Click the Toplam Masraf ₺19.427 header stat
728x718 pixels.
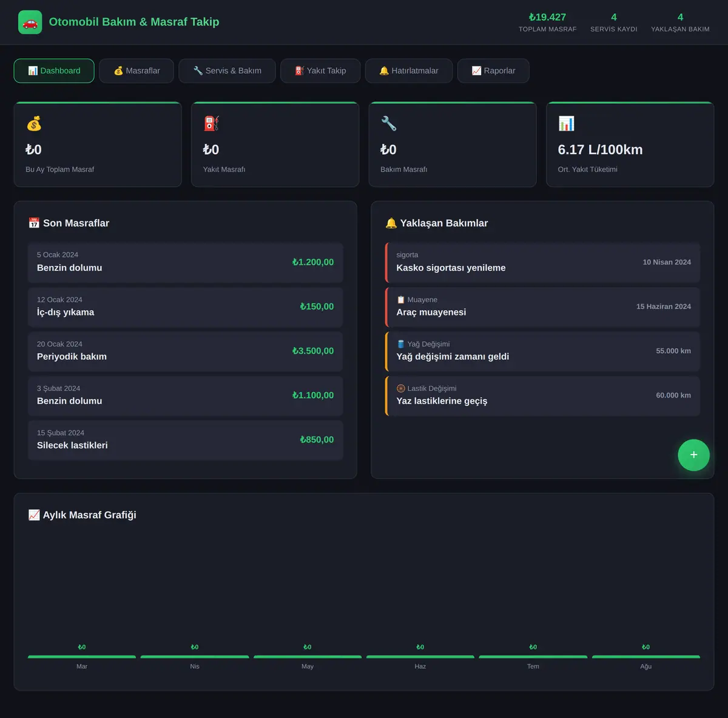pos(547,22)
